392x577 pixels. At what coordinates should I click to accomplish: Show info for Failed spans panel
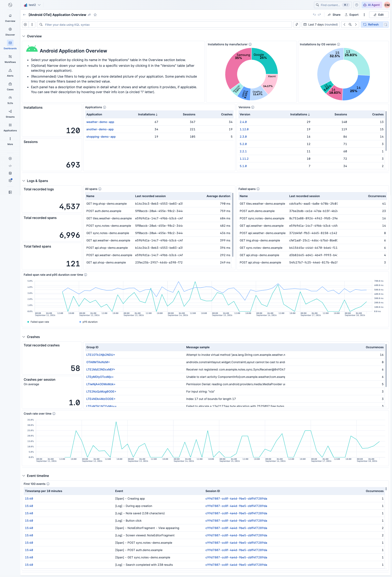click(x=258, y=189)
